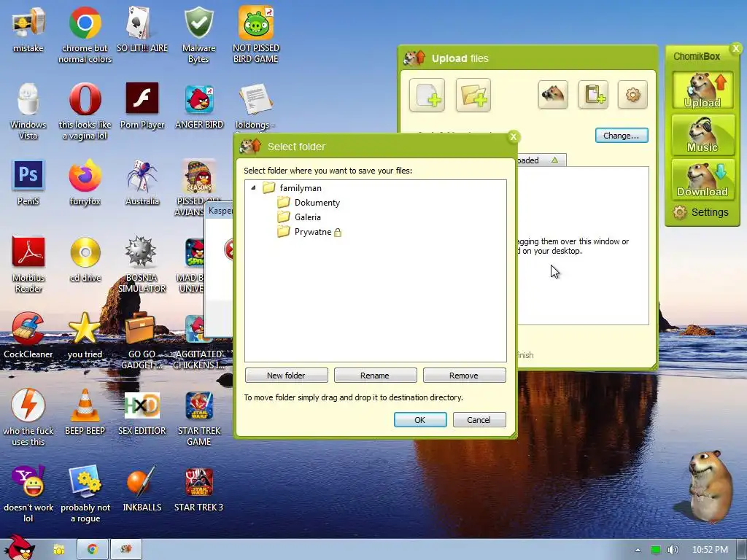The image size is (747, 560).
Task: Confirm folder selection with OK
Action: pos(420,419)
